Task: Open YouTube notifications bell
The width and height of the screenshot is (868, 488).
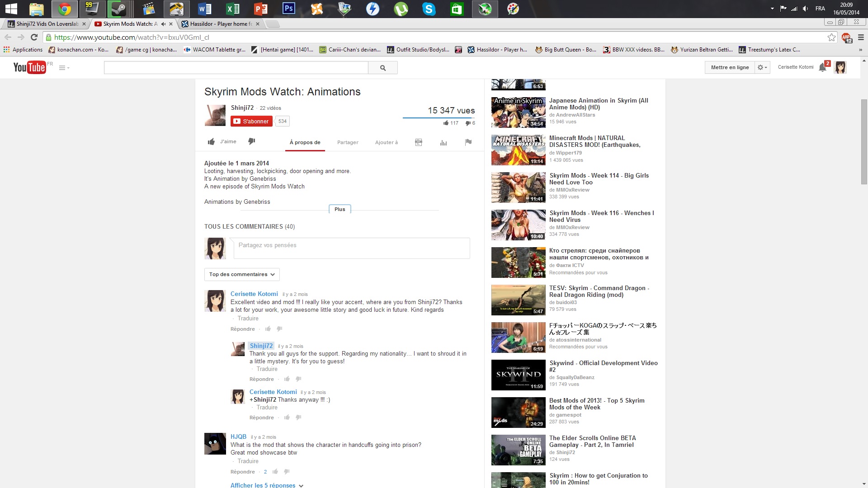Action: click(x=823, y=68)
